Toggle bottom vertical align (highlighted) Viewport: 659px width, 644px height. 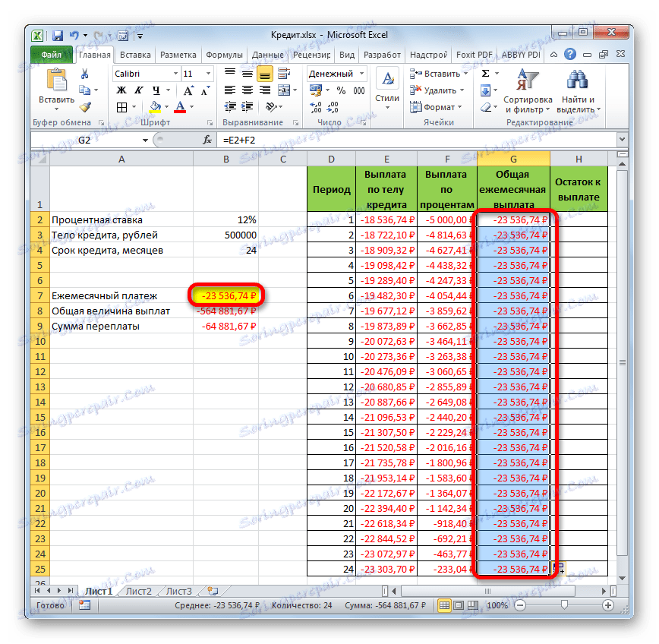coord(265,74)
